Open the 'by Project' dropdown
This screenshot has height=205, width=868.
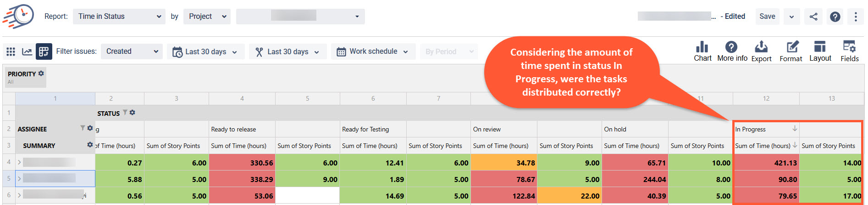[x=207, y=17]
